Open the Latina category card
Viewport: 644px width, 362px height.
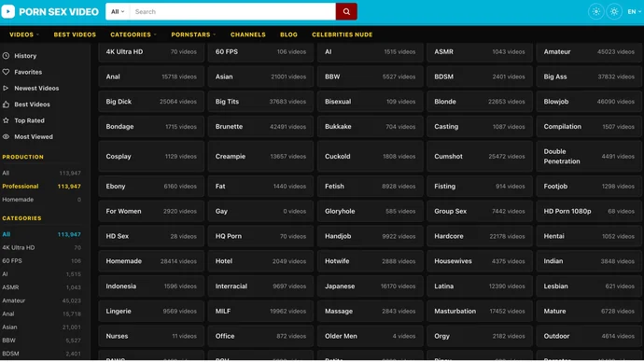tap(480, 286)
